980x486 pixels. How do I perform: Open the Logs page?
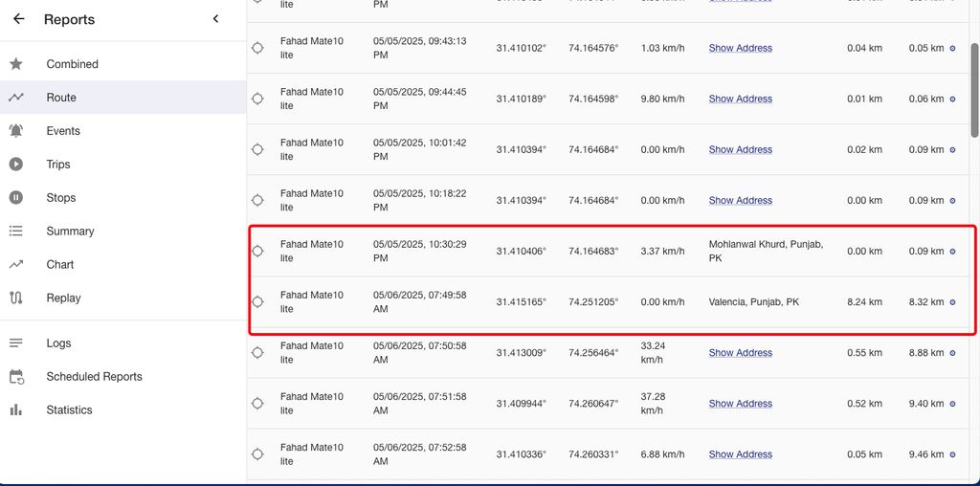pyautogui.click(x=58, y=343)
